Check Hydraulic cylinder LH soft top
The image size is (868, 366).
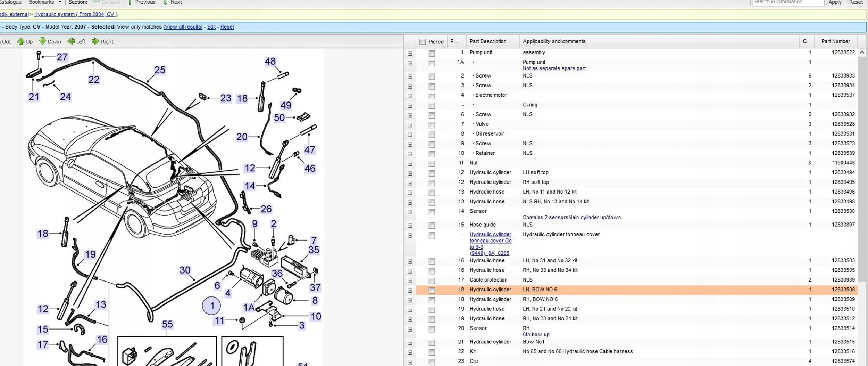[432, 173]
